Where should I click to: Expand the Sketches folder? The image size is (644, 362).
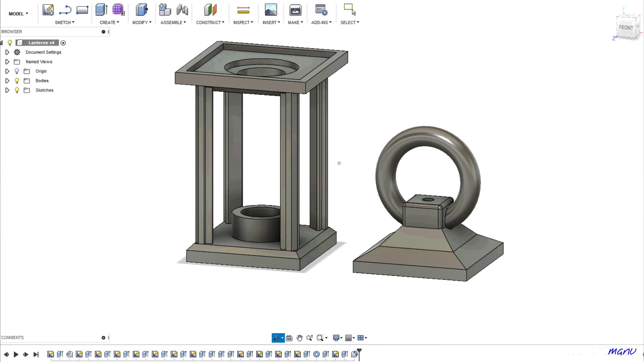pyautogui.click(x=7, y=90)
